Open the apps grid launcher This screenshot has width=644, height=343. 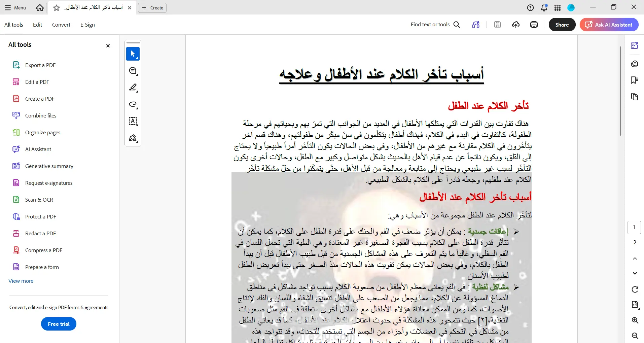(x=558, y=8)
